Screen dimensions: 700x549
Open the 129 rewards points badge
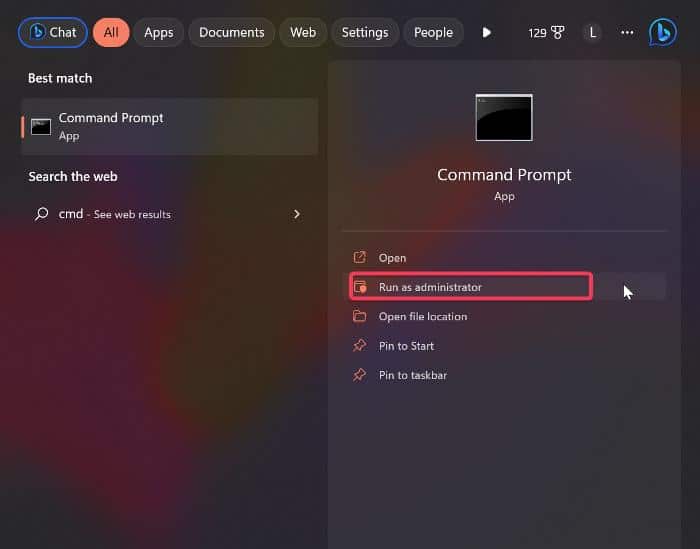(x=546, y=33)
